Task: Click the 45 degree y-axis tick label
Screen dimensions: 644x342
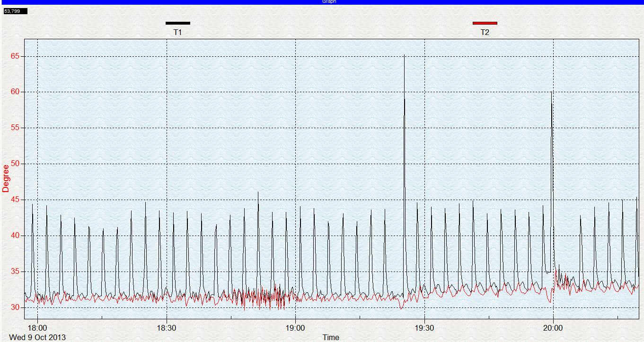Action: click(16, 200)
